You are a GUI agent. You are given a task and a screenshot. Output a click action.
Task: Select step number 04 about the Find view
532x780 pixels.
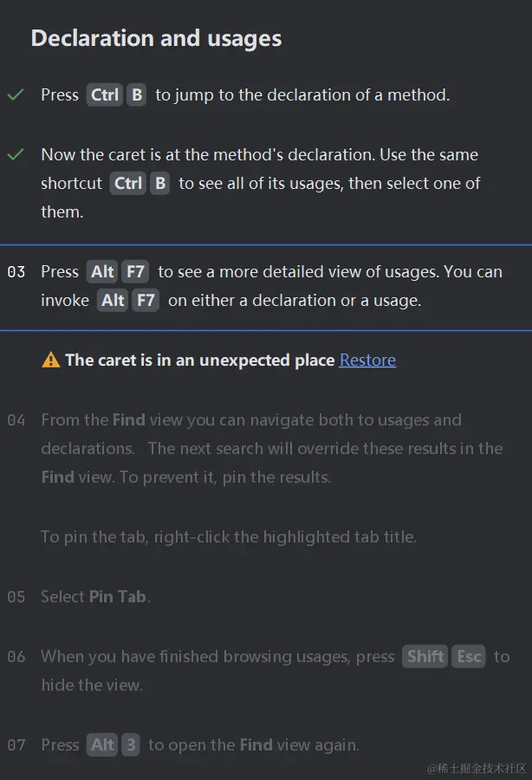point(16,420)
